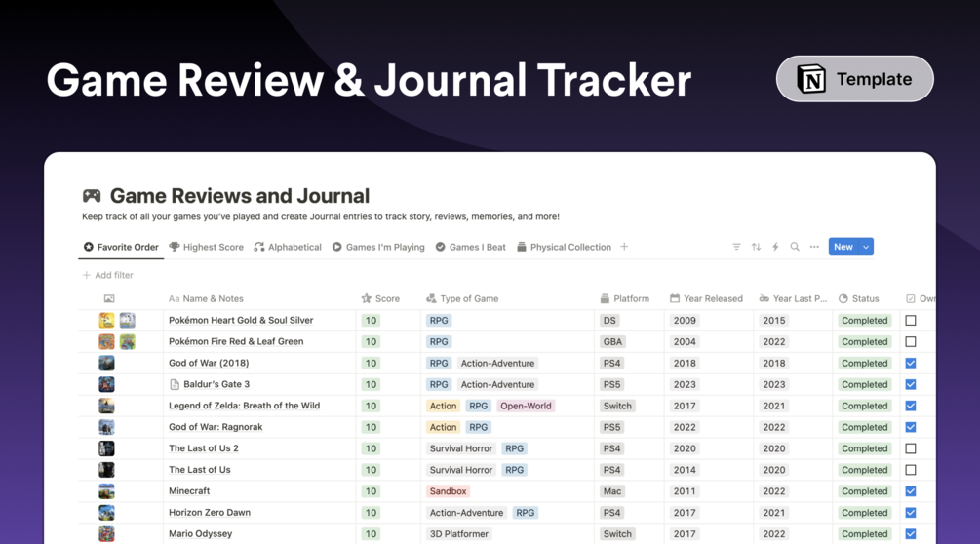
Task: Uncheck Owned box for Minecraft
Action: [x=911, y=491]
